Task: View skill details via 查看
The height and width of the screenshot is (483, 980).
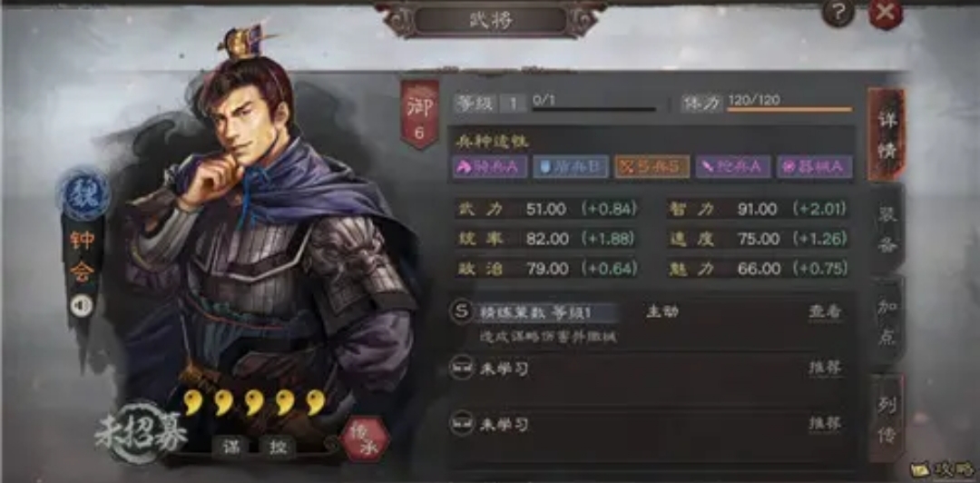Action: (825, 312)
